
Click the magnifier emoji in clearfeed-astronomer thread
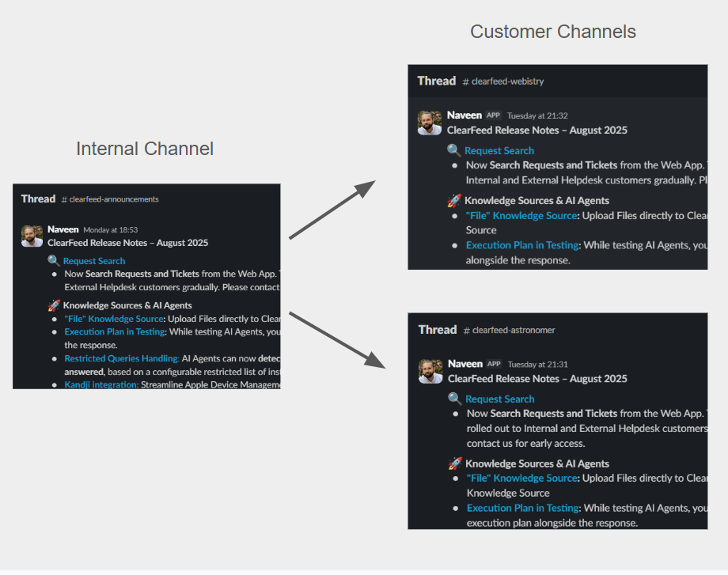point(454,399)
